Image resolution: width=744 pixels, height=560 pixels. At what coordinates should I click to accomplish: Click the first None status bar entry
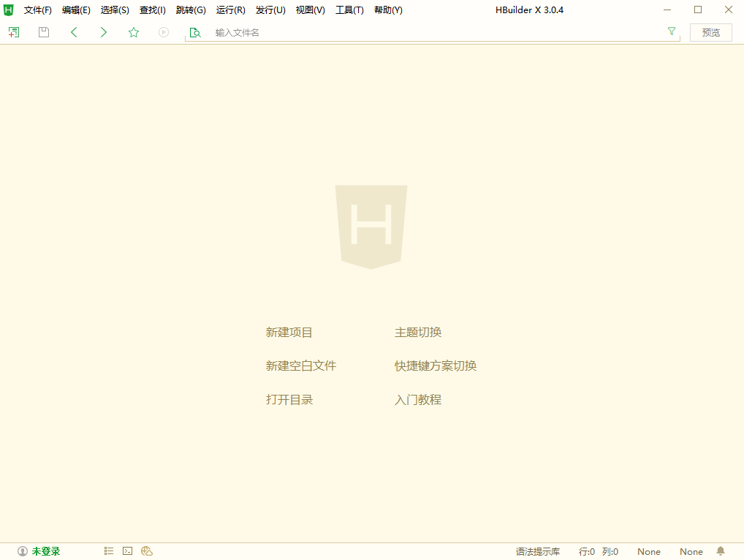[649, 551]
